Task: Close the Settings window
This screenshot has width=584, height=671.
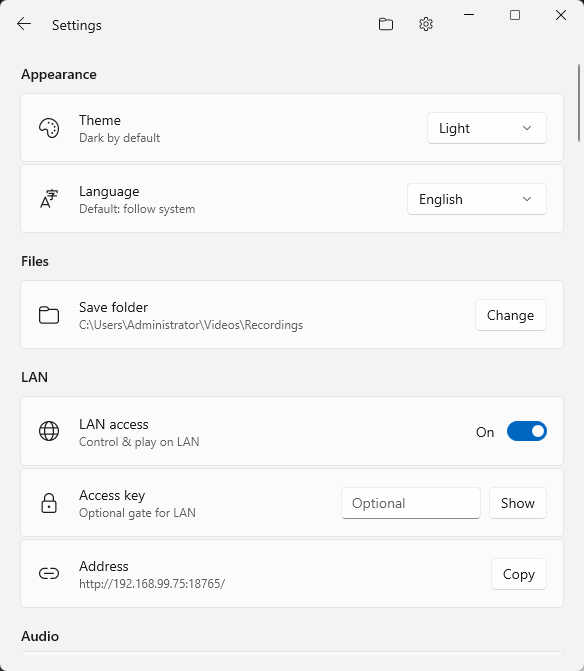Action: (x=561, y=15)
